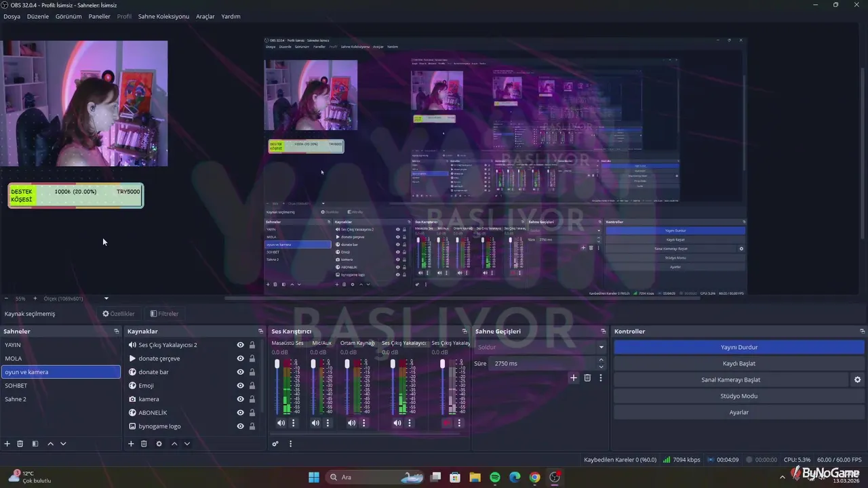Open the Dosya menu
Viewport: 868px width, 488px height.
12,16
